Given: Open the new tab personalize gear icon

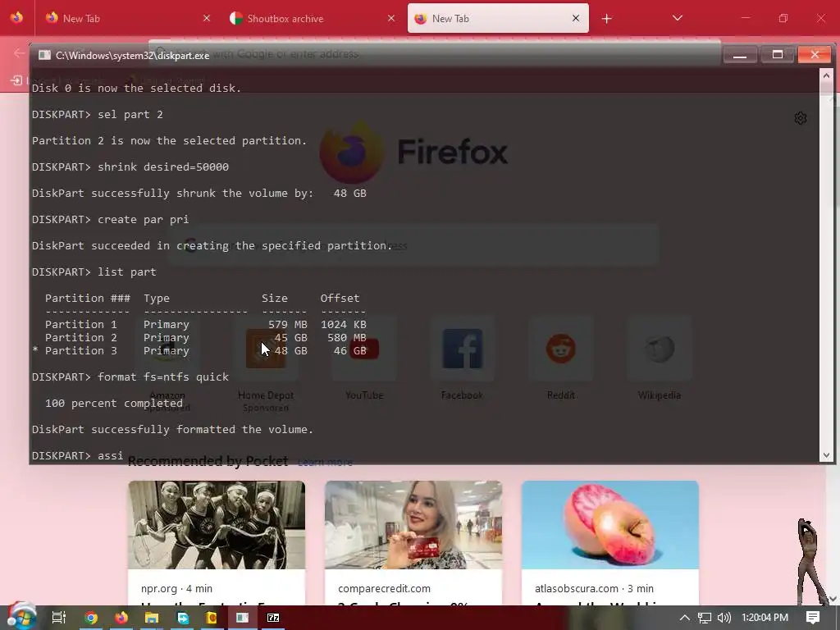Looking at the screenshot, I should point(801,118).
